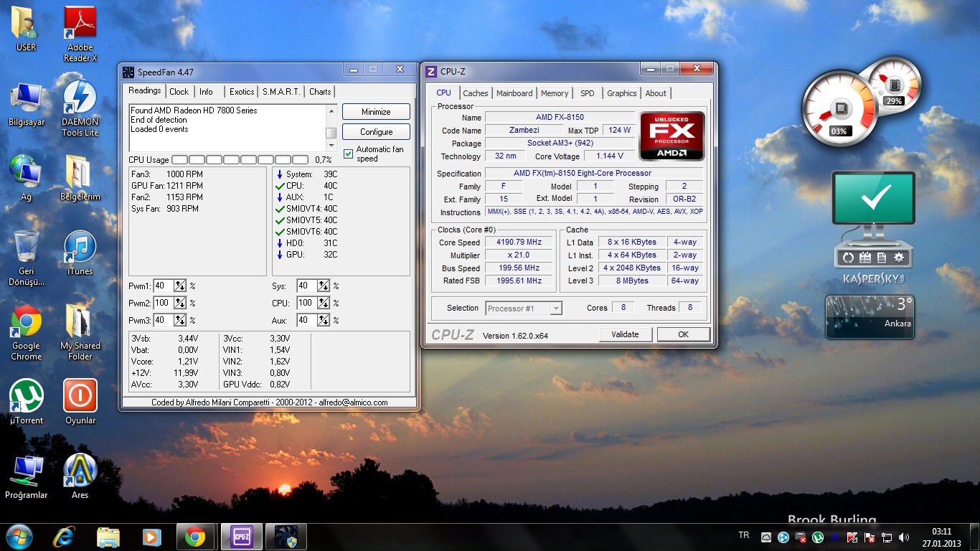Switch to the Caches tab in CPU-Z
Viewport: 980px width, 551px height.
point(475,93)
